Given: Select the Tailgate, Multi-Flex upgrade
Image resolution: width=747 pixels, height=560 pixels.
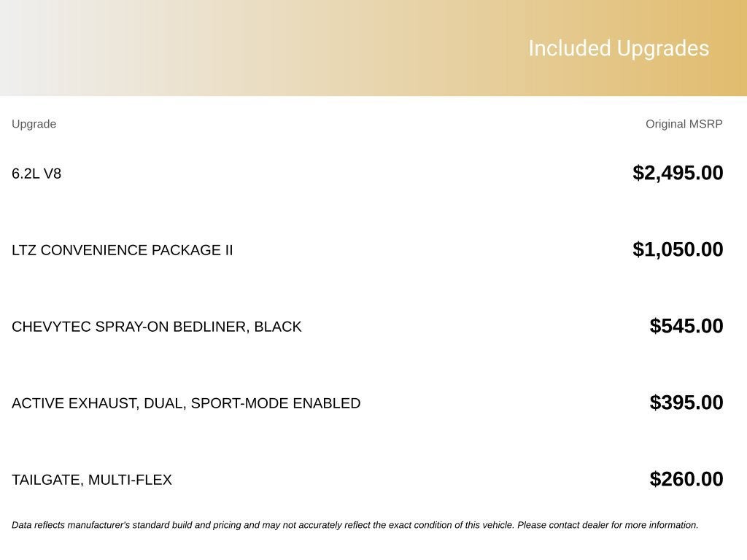Looking at the screenshot, I should (x=91, y=480).
